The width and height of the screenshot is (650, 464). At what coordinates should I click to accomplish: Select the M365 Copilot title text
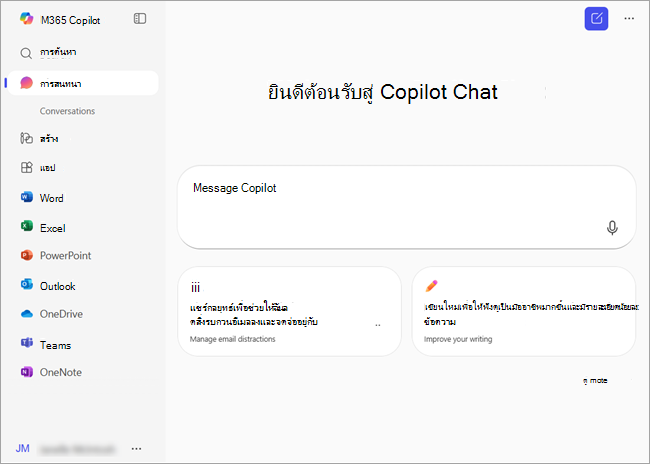(x=70, y=20)
